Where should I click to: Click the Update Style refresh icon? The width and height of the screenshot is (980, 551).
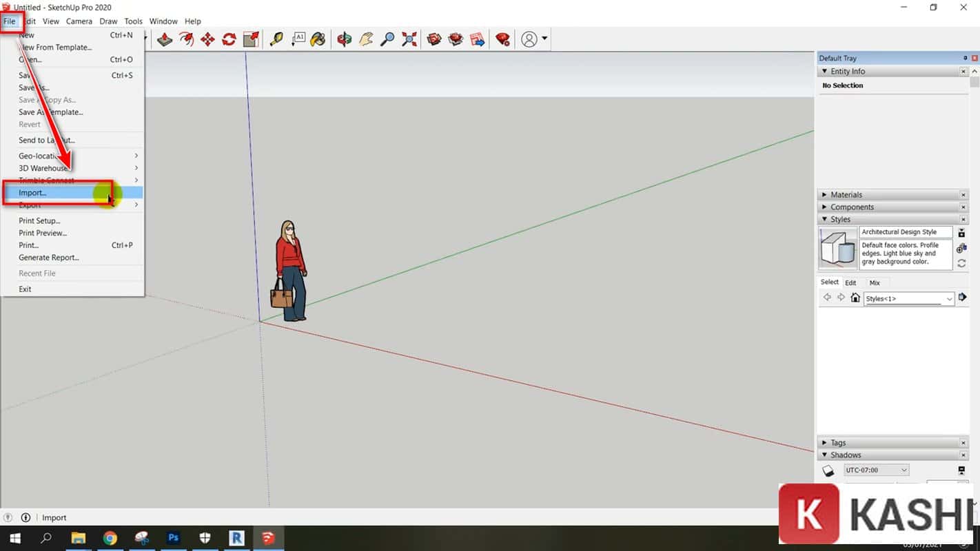(961, 263)
